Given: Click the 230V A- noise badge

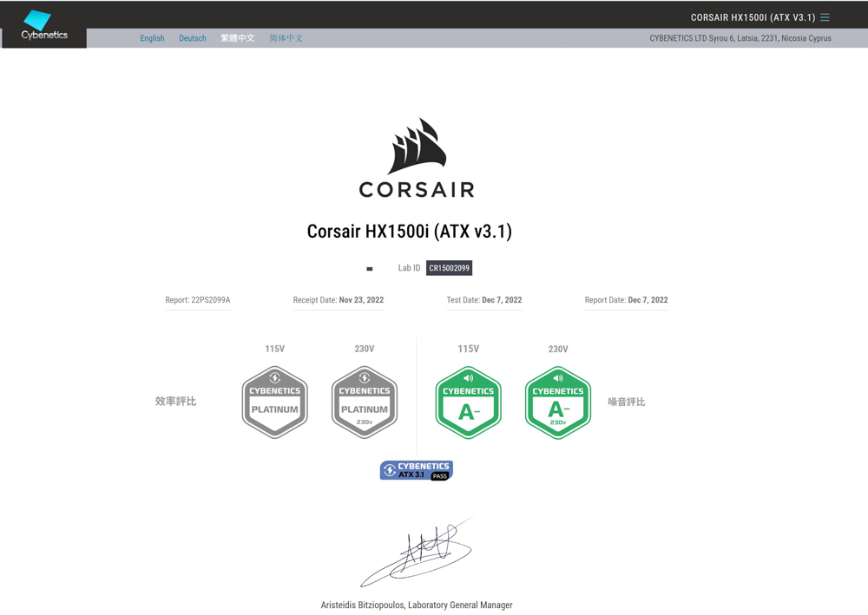Looking at the screenshot, I should 558,402.
